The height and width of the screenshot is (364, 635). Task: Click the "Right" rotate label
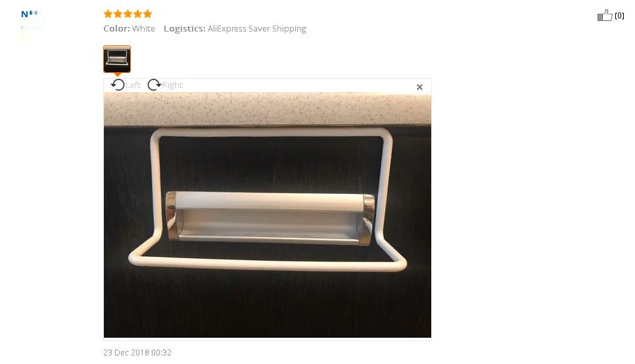[172, 85]
